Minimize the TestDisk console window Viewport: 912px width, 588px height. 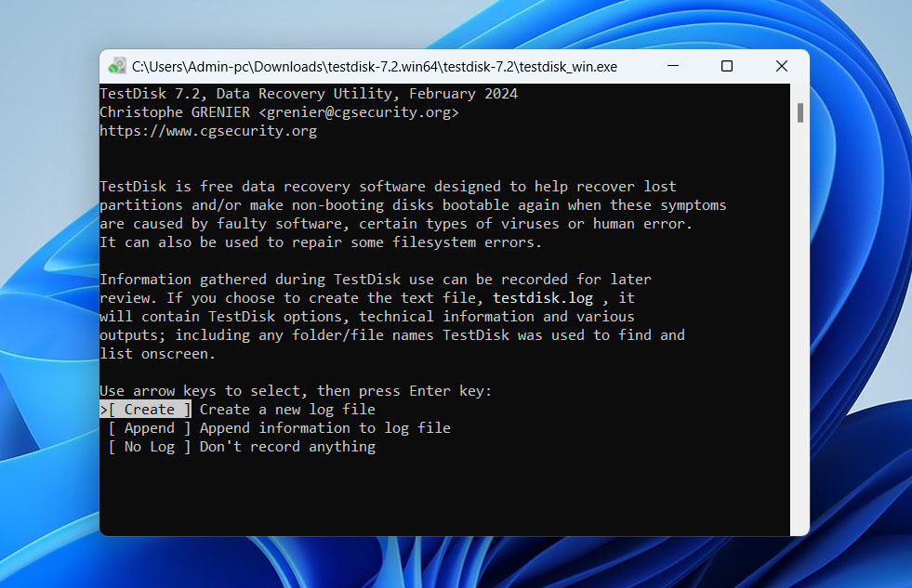point(673,66)
